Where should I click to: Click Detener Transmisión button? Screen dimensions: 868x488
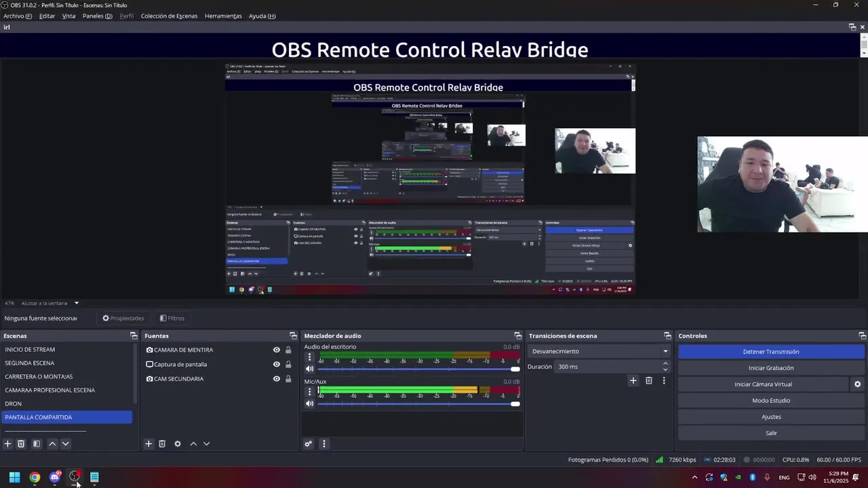click(771, 352)
